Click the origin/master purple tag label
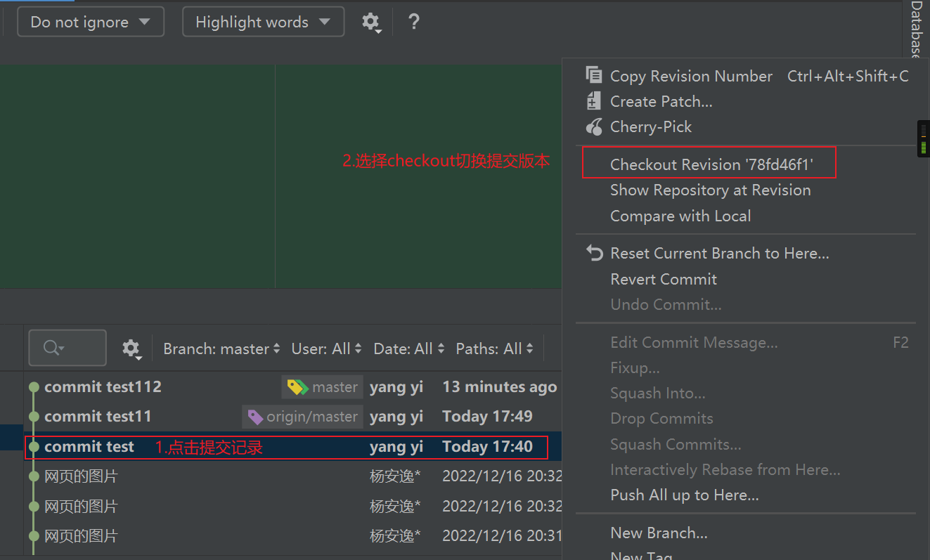This screenshot has height=560, width=930. [303, 417]
